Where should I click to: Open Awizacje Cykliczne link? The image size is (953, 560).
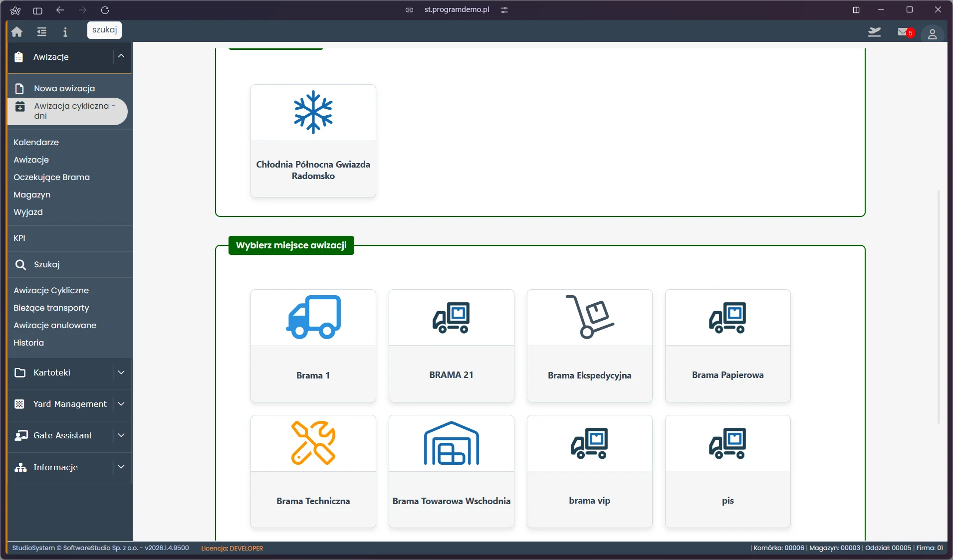click(51, 290)
